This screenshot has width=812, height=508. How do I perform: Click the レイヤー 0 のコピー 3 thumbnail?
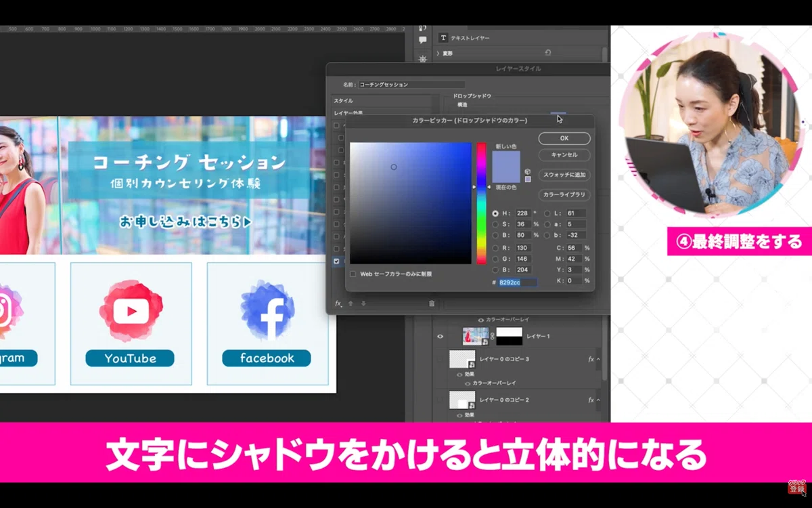[462, 359]
